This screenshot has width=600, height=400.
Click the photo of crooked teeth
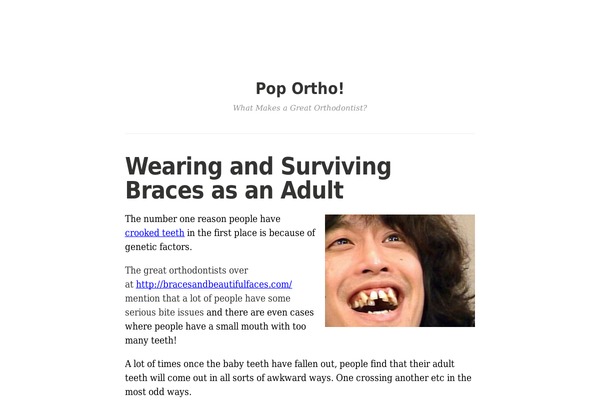tap(400, 270)
